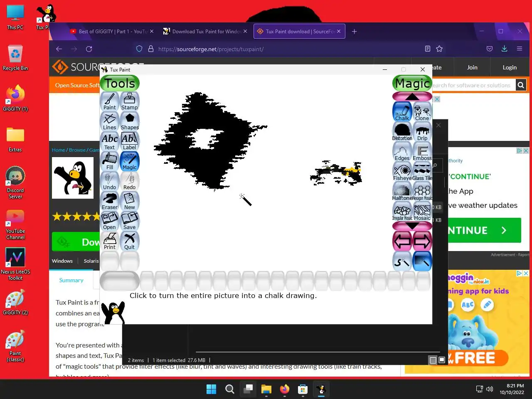Open the Microsoft Store taskbar icon

pos(303,389)
